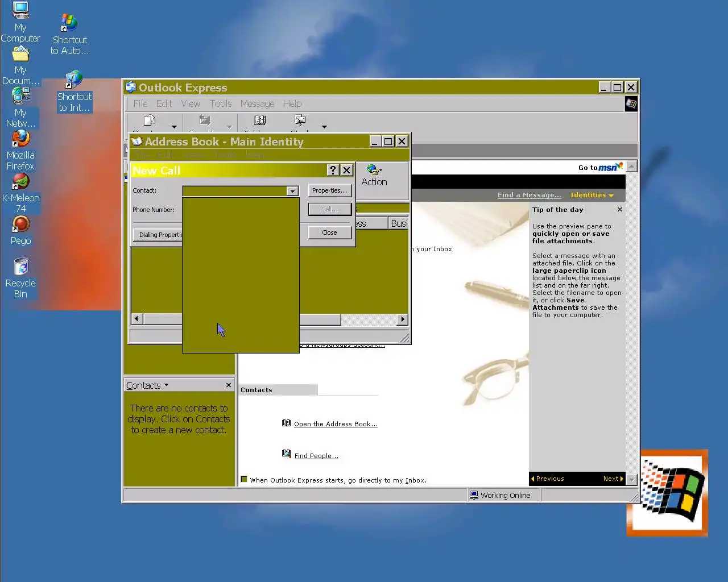Click the Dialing Properties button
The image size is (728, 582).
pos(158,235)
